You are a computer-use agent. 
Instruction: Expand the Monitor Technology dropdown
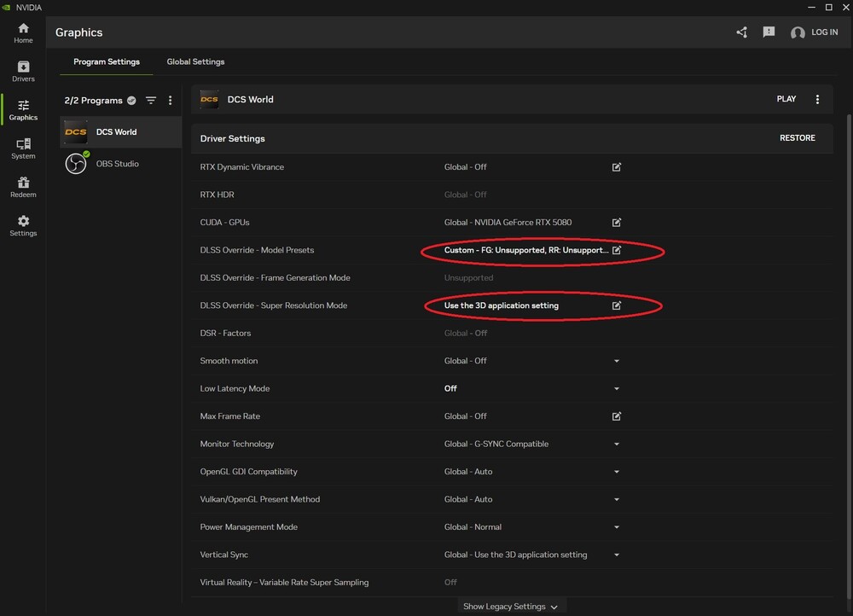click(617, 445)
